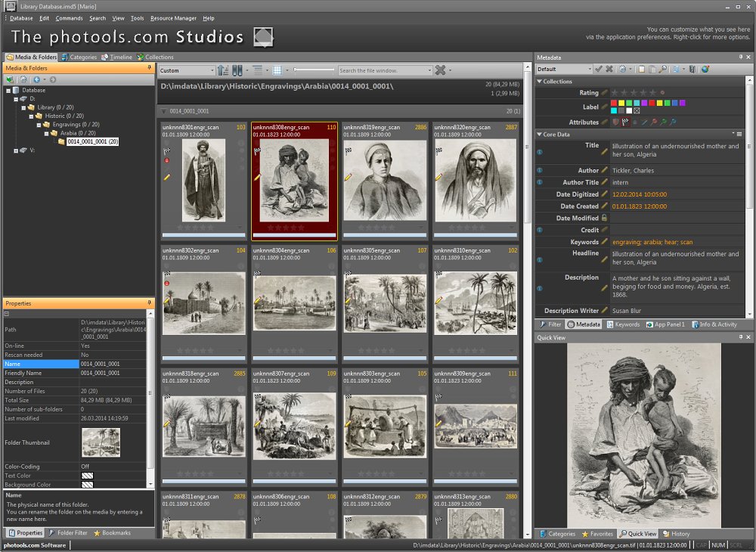Select thumbnail unknnn8319engr_scan
The height and width of the screenshot is (552, 756).
click(x=385, y=180)
